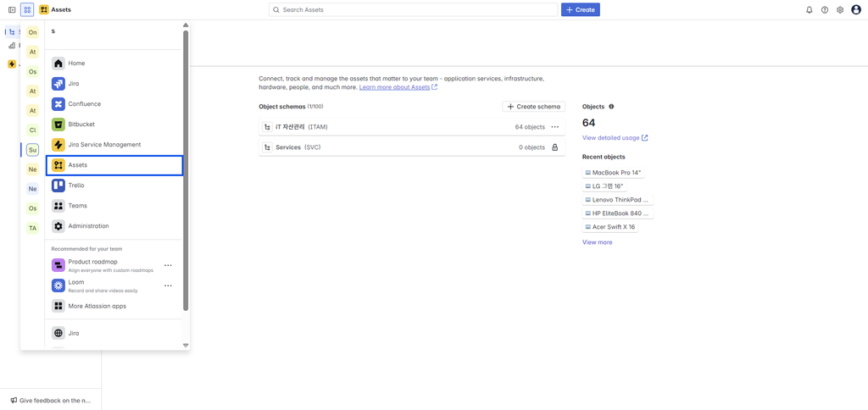Click the Objects total '64' text

click(x=588, y=123)
